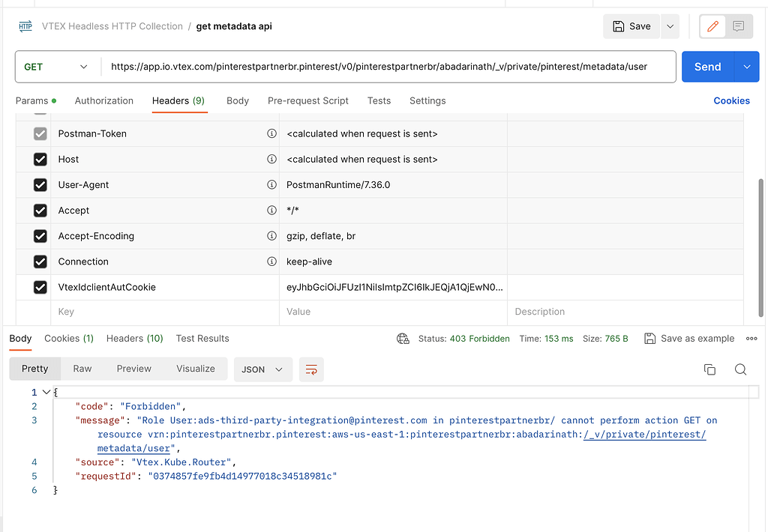Open the JSON format dropdown
Image resolution: width=768 pixels, height=532 pixels.
[263, 369]
